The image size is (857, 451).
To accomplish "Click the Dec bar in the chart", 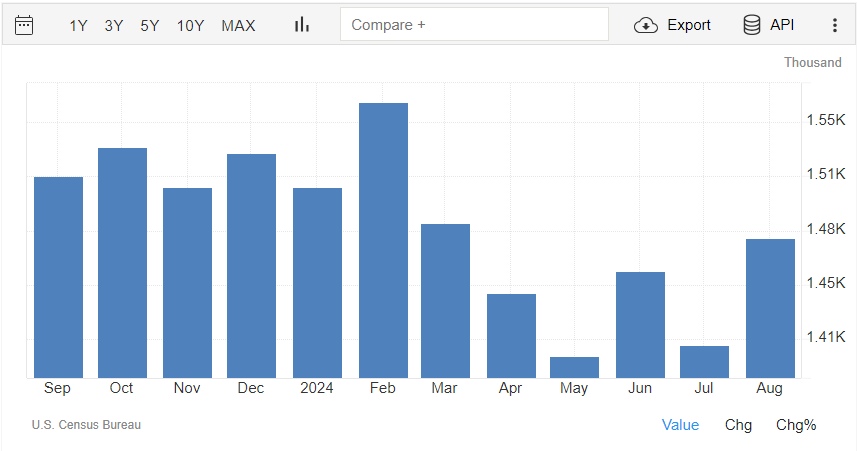I will point(251,266).
